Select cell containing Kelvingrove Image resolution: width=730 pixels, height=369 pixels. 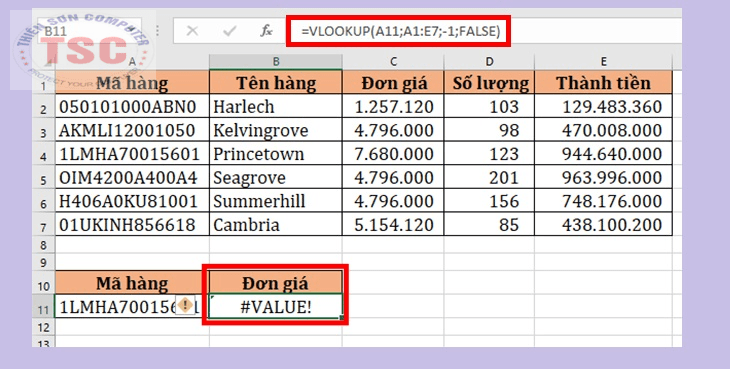pos(276,130)
